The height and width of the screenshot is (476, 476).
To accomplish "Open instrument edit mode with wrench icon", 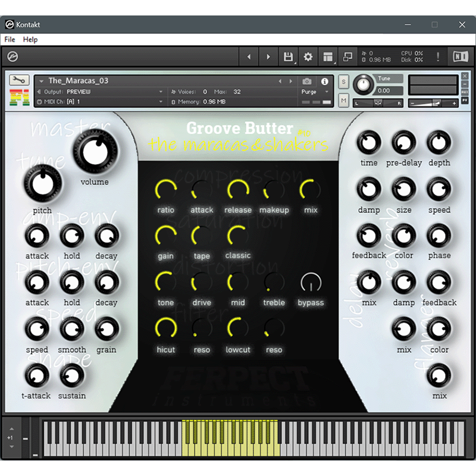I will click(x=19, y=80).
